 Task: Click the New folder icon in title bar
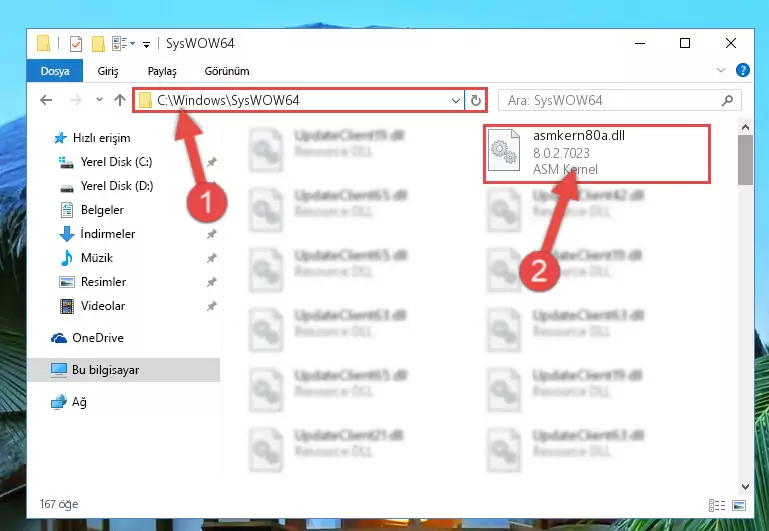[x=98, y=44]
